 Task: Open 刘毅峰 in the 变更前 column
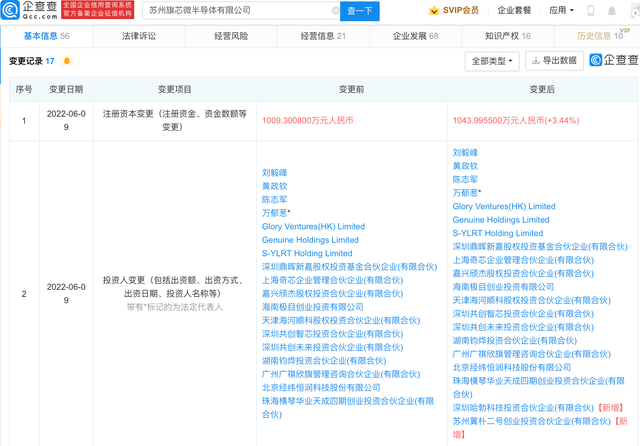pos(275,173)
